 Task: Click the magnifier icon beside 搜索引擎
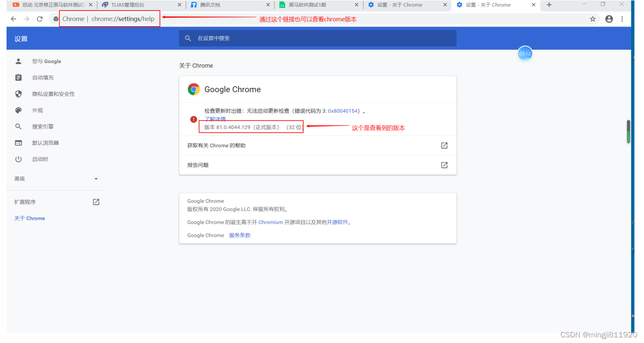click(18, 127)
